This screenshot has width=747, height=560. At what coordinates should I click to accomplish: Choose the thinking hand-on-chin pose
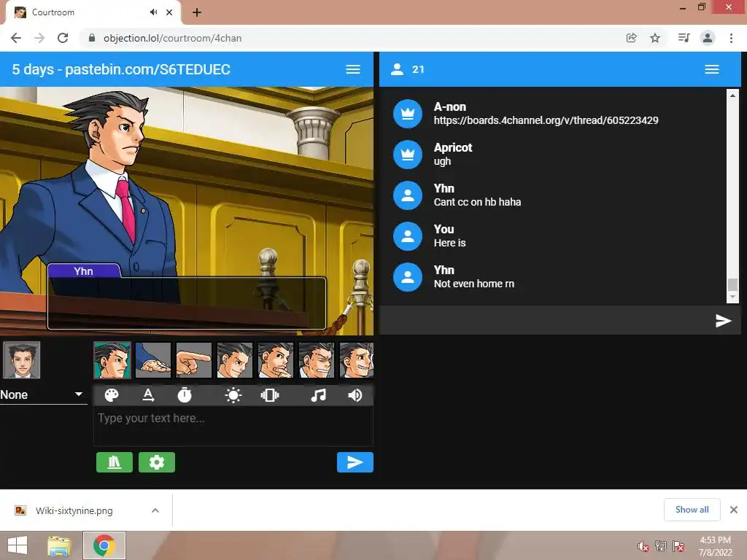276,360
